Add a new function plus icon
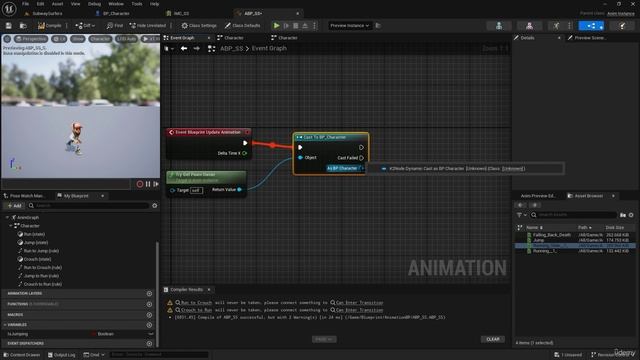Image resolution: width=640 pixels, height=360 pixels. click(149, 304)
